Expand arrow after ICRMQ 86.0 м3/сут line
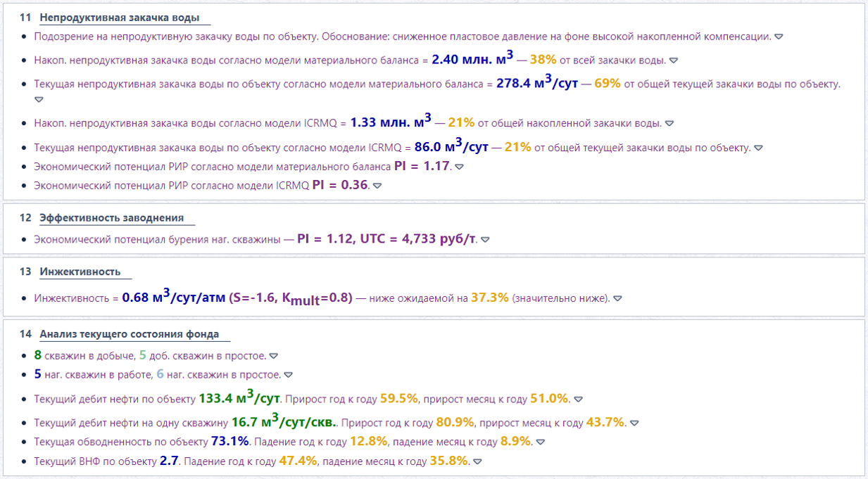Screen dimensions: 868x479 click(759, 148)
